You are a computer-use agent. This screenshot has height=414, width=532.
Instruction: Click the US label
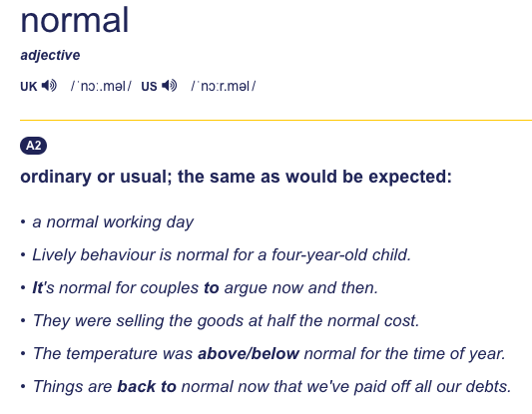click(149, 87)
